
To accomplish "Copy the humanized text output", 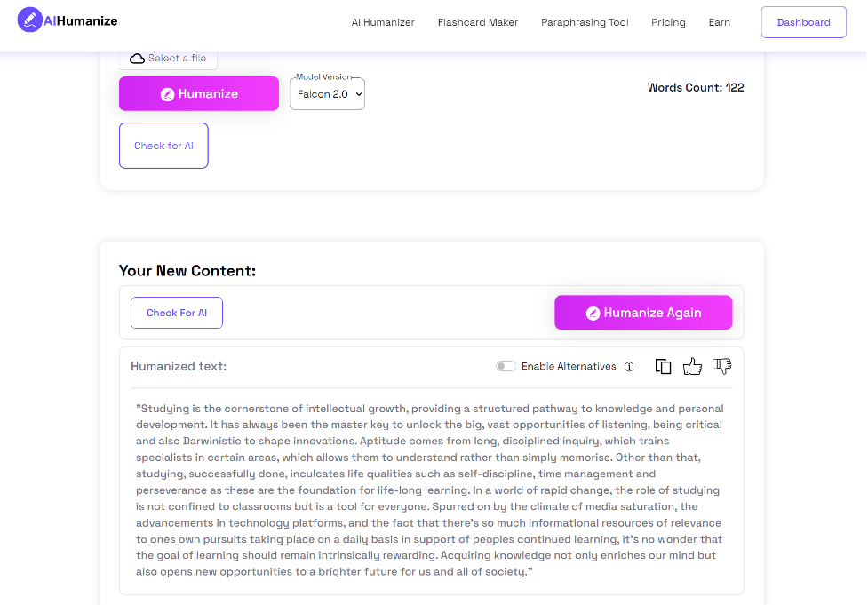I will point(663,366).
